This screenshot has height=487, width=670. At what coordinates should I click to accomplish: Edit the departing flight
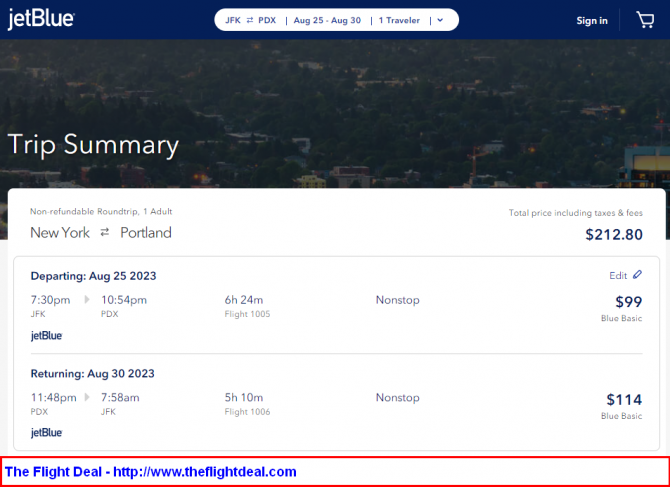618,276
